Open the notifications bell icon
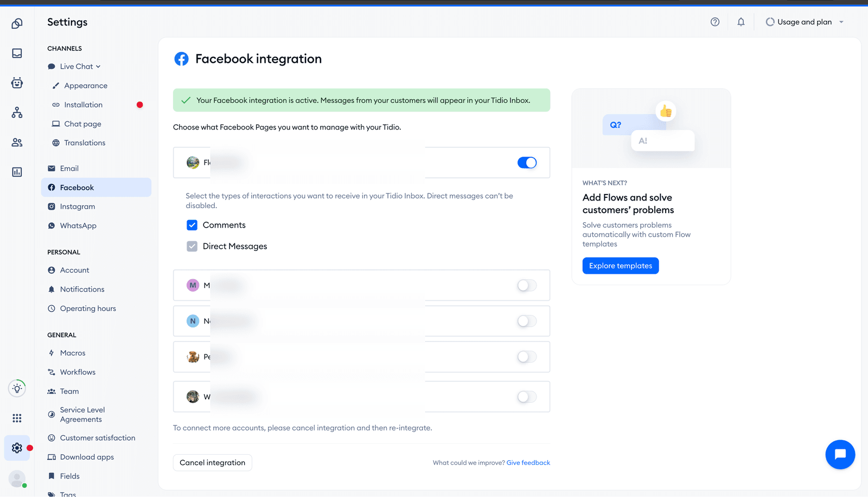Image resolution: width=868 pixels, height=497 pixels. click(x=741, y=22)
